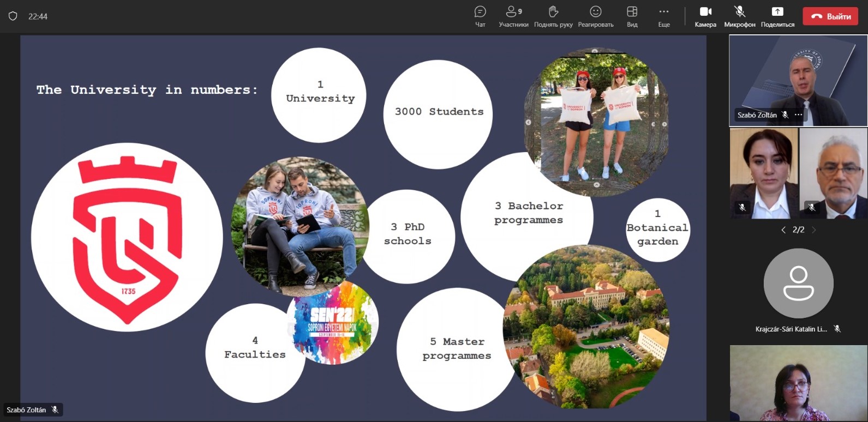
Task: Change the meeting view layout
Action: 632,16
